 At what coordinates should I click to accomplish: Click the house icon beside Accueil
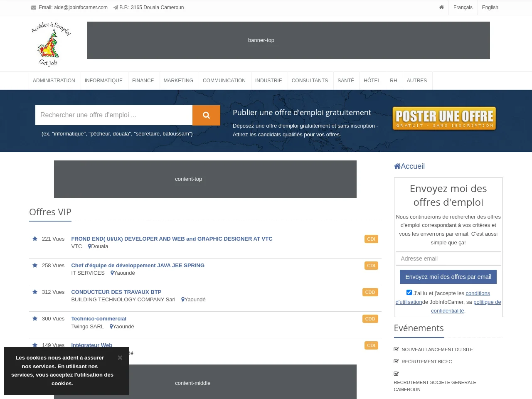(x=397, y=166)
